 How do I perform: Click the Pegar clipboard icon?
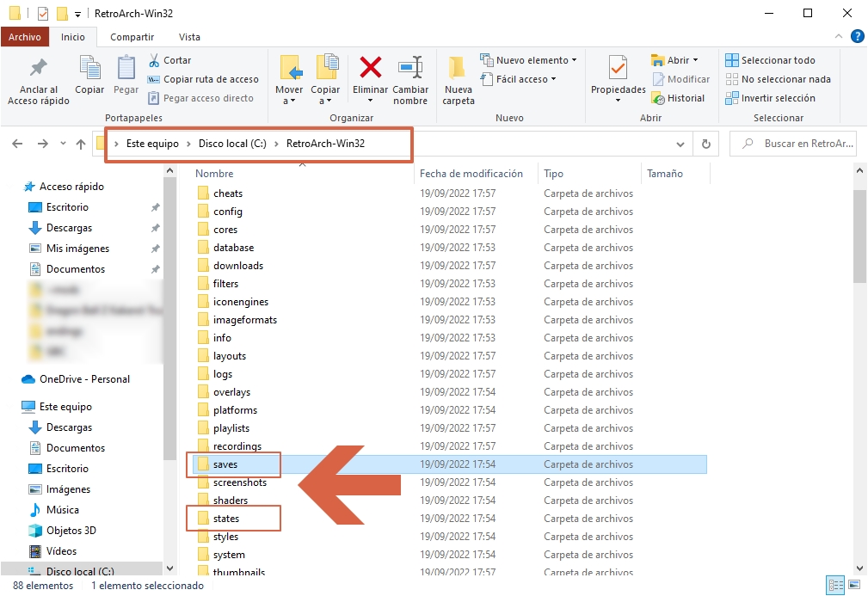126,69
